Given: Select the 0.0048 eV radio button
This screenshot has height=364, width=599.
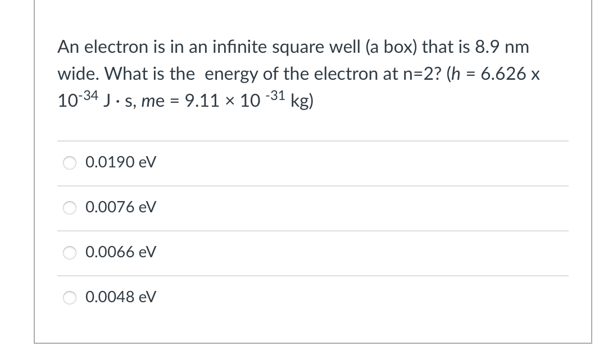Looking at the screenshot, I should [x=69, y=298].
